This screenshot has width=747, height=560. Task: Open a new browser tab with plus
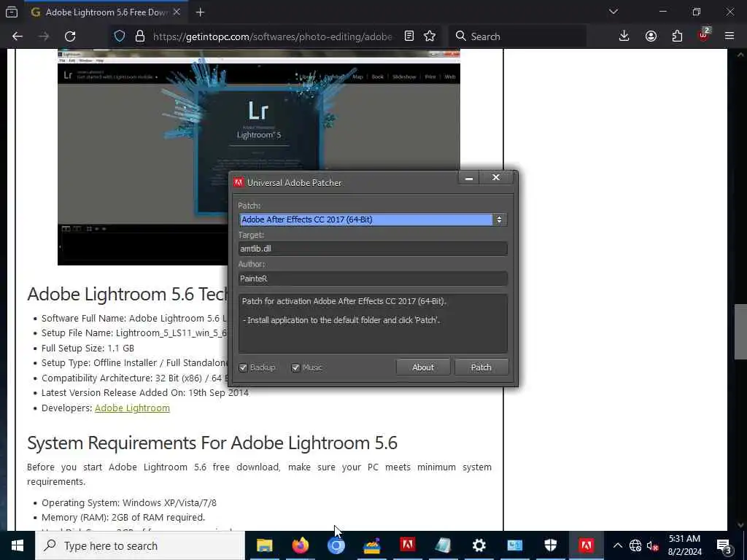coord(200,12)
